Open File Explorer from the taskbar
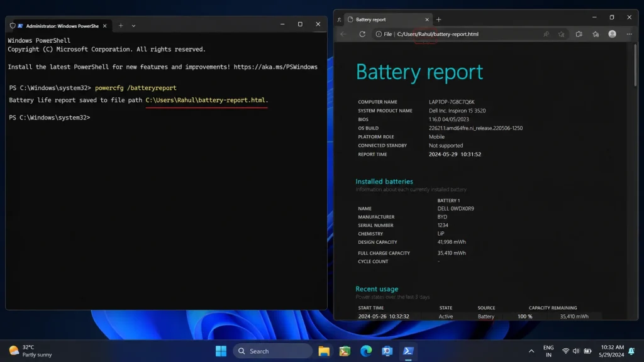644x362 pixels. [324, 351]
